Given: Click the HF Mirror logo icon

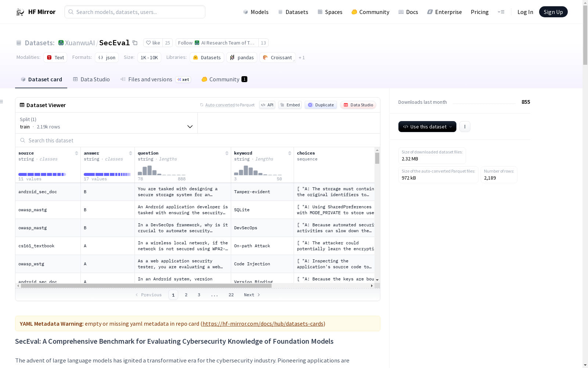Looking at the screenshot, I should 20,12.
